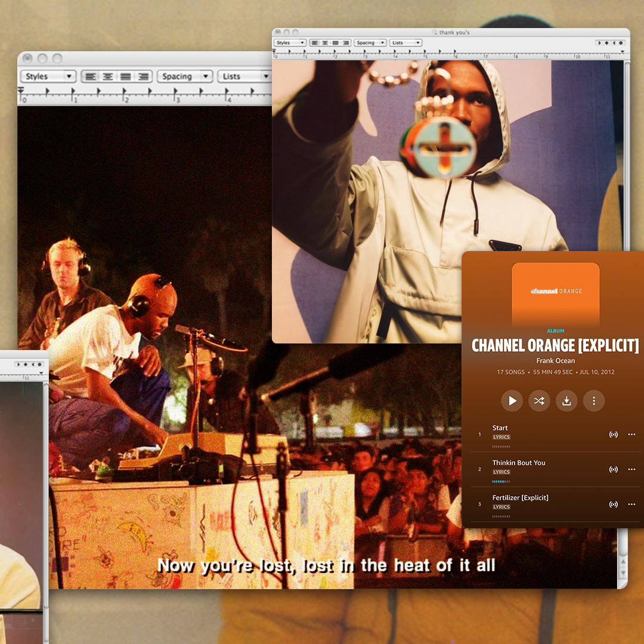The image size is (644, 644).
Task: Select left tab stop in thank you's window
Action: coord(600,43)
